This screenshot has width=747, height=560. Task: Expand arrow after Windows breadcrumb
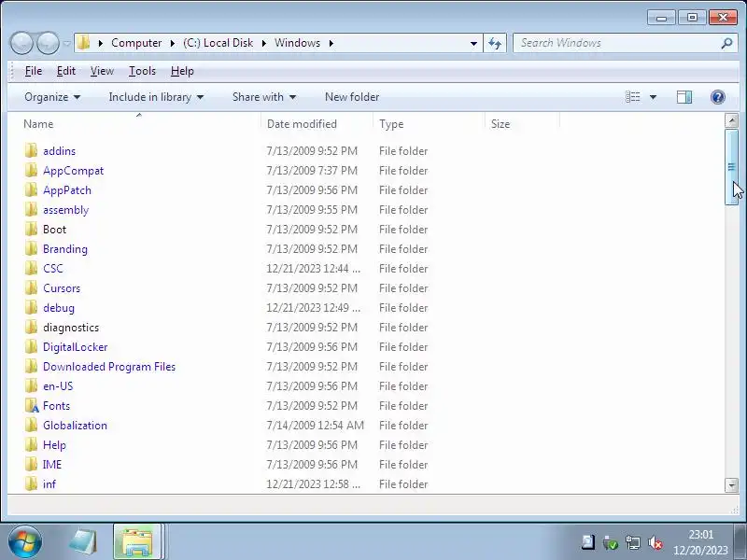tap(331, 43)
